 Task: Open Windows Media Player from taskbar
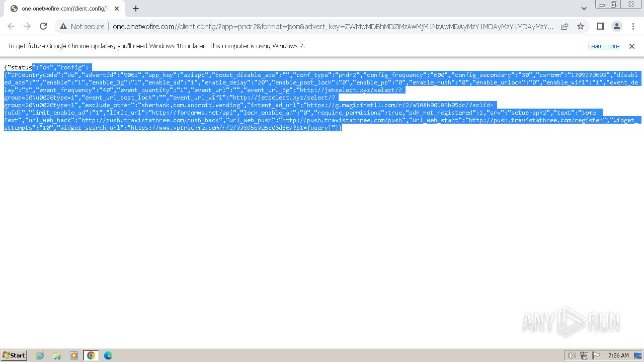(x=74, y=355)
